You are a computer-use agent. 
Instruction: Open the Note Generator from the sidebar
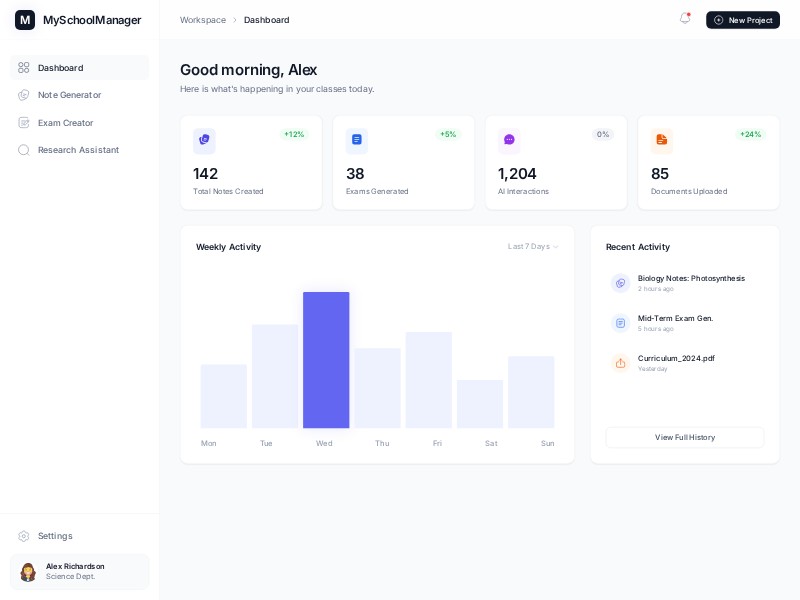(x=69, y=95)
